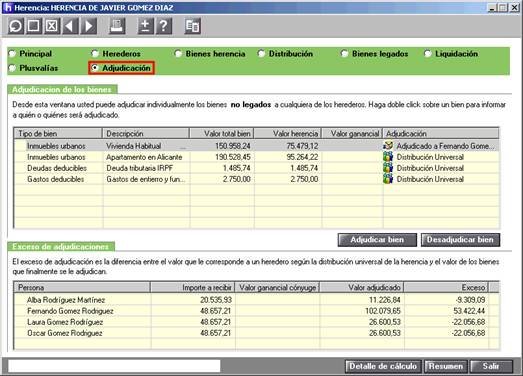Click adjudication icon for Vivienda Habitual
Viewport: 523px width, 376px height.
[x=388, y=145]
